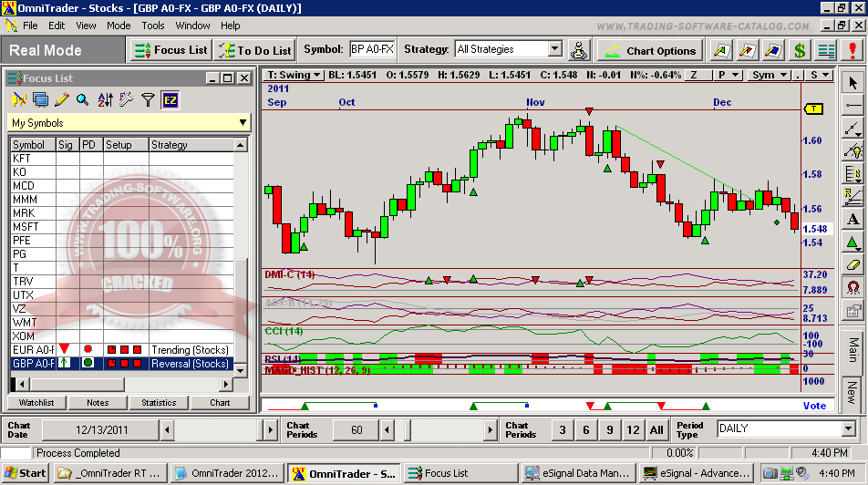Click the Chart Options button
This screenshot has width=868, height=485.
(650, 50)
